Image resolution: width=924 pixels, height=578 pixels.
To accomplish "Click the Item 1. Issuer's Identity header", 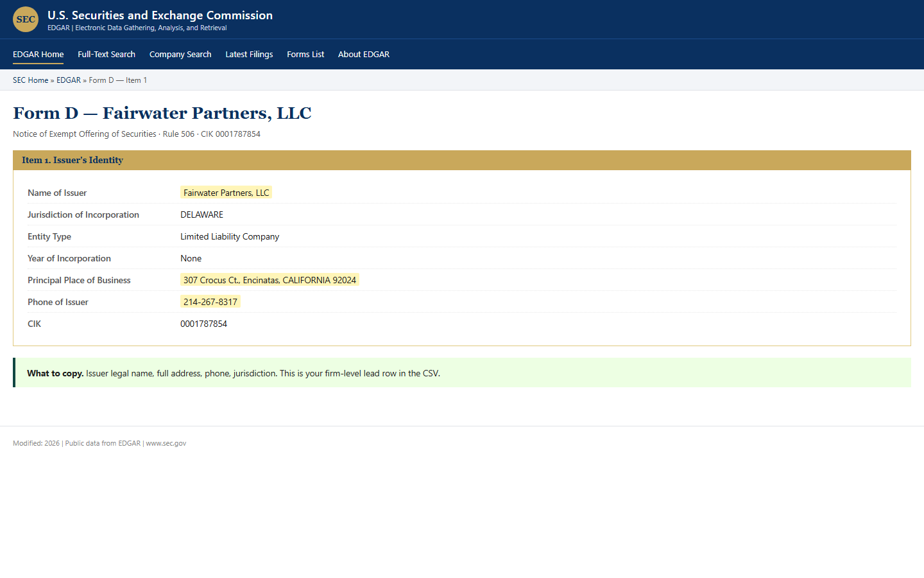I will 462,160.
